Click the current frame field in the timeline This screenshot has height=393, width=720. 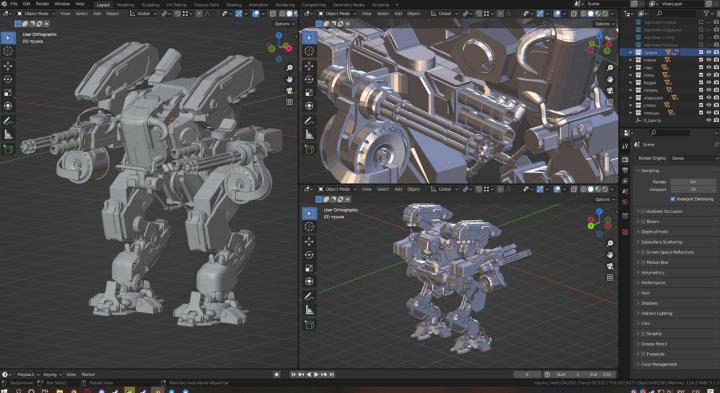(527, 375)
